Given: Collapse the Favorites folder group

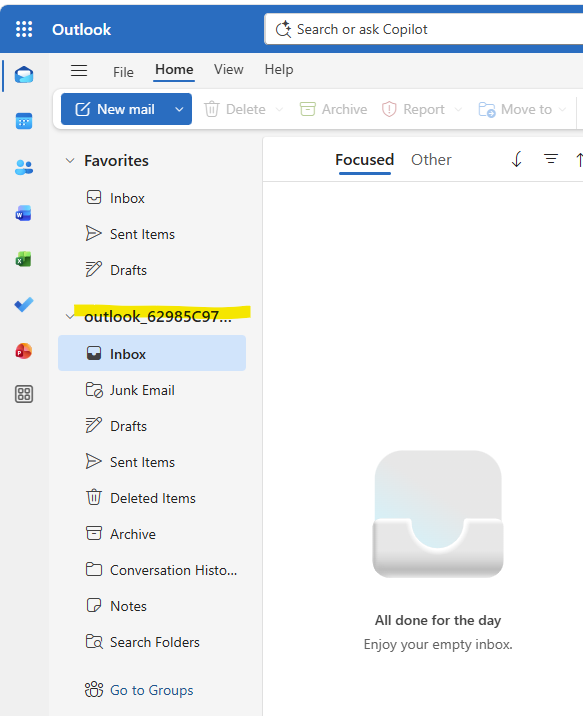Looking at the screenshot, I should pos(70,161).
